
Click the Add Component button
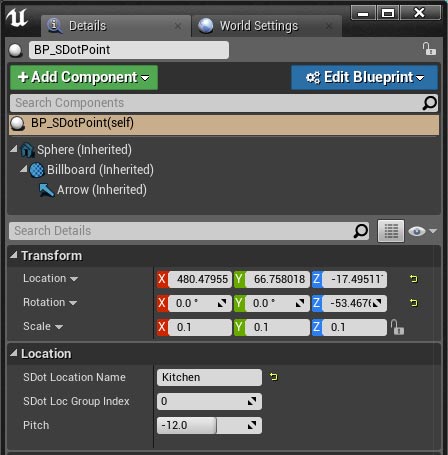coord(84,77)
